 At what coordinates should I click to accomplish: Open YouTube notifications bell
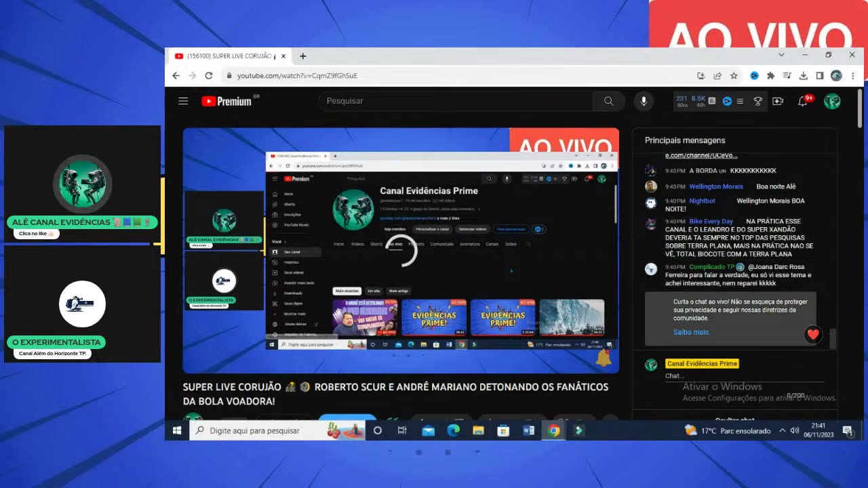coord(803,101)
